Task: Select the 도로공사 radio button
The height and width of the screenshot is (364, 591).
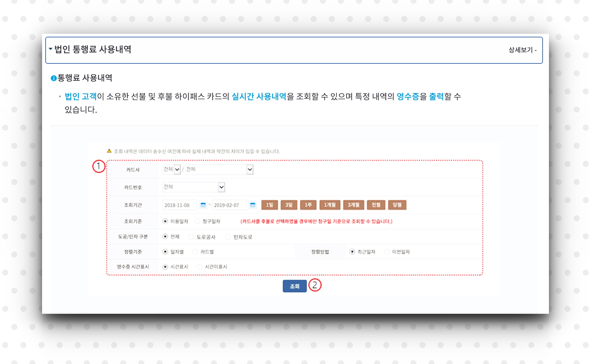Action: pos(191,237)
